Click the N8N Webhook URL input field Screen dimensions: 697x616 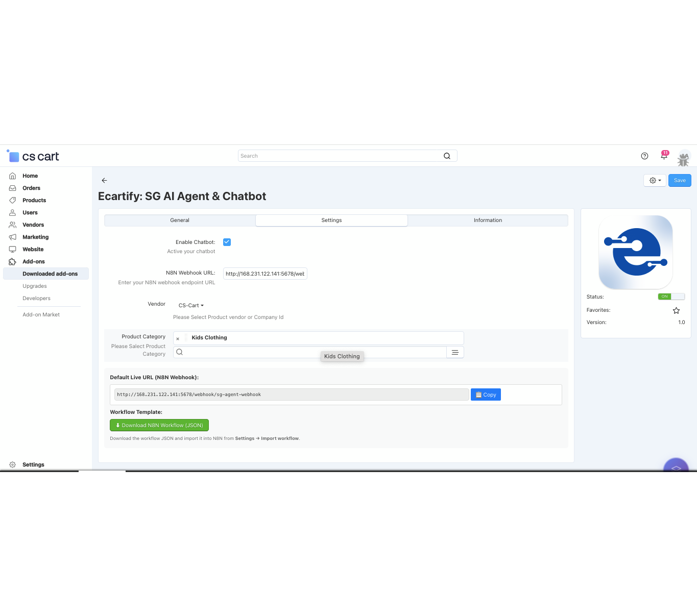tap(265, 274)
